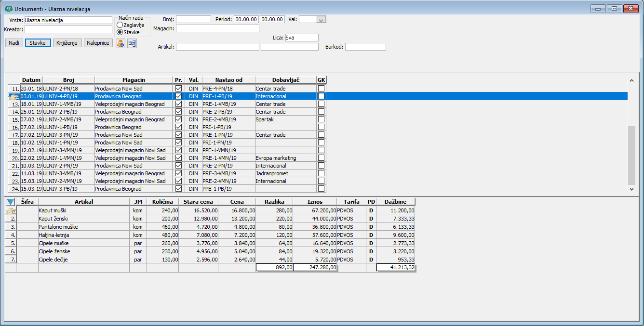Toggle GK checkbox for ULNIV-2-PN/18 row
This screenshot has width=644, height=326.
[322, 89]
